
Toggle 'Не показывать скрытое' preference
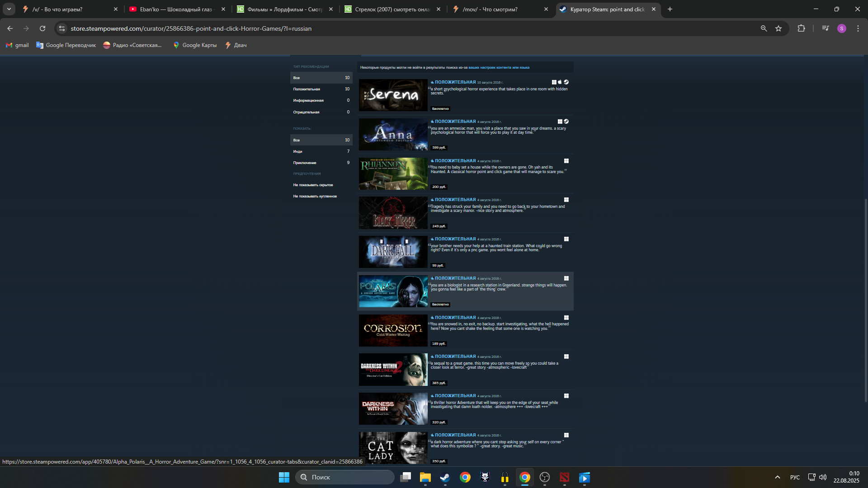(313, 185)
